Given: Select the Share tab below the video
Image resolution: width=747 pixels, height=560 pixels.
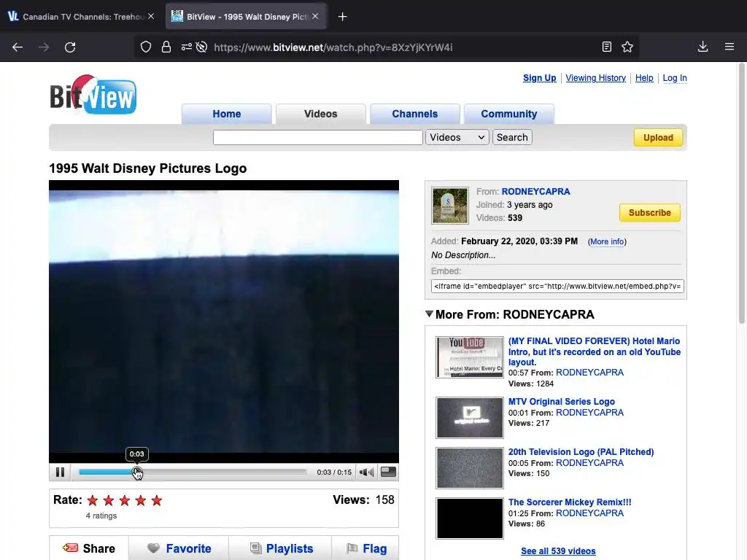Looking at the screenshot, I should tap(88, 548).
